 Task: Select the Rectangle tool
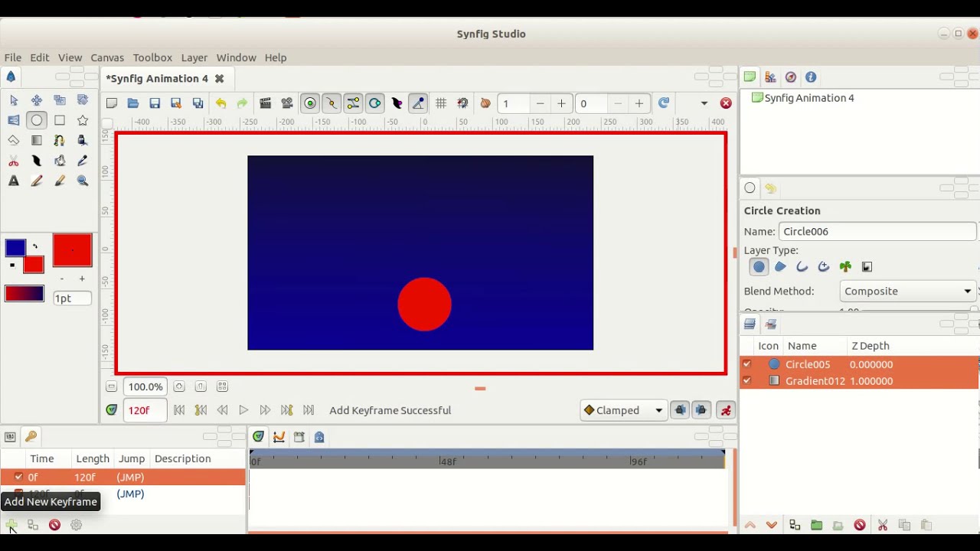60,120
